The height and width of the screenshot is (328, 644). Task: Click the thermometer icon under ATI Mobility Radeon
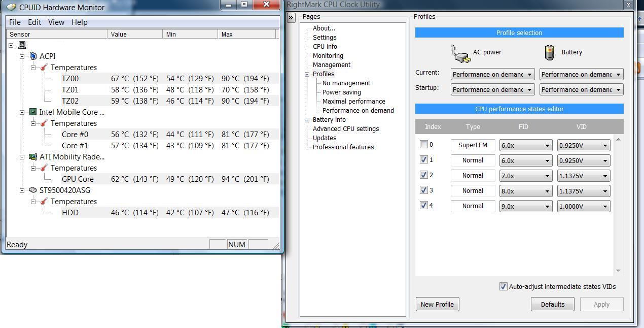[44, 168]
